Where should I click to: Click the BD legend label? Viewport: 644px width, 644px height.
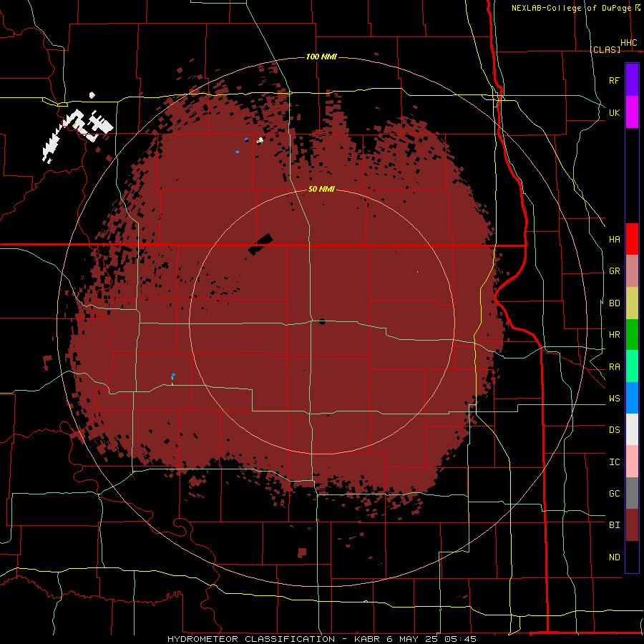pyautogui.click(x=614, y=303)
